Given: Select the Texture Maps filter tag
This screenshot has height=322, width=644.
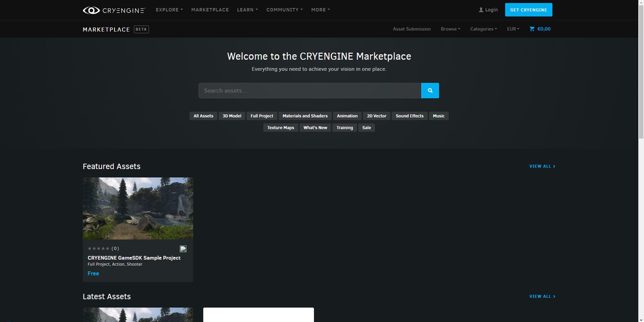Looking at the screenshot, I should 281,128.
